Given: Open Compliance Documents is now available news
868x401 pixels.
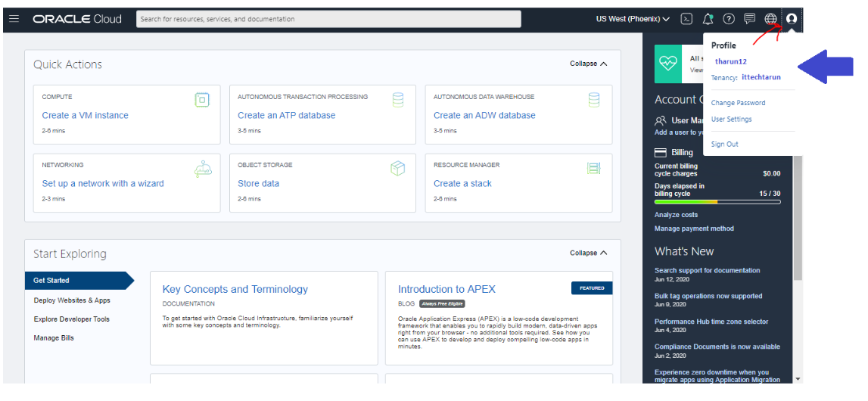Looking at the screenshot, I should pyautogui.click(x=717, y=347).
